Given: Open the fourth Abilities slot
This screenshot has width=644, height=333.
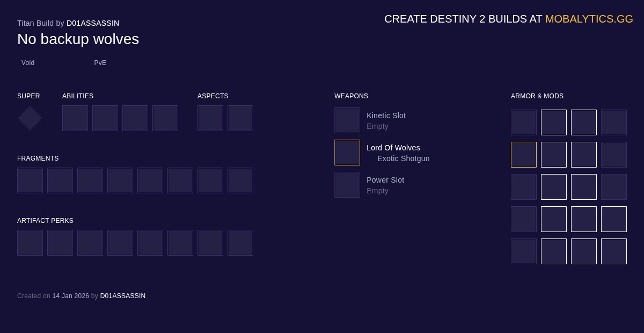Looking at the screenshot, I should (x=165, y=118).
